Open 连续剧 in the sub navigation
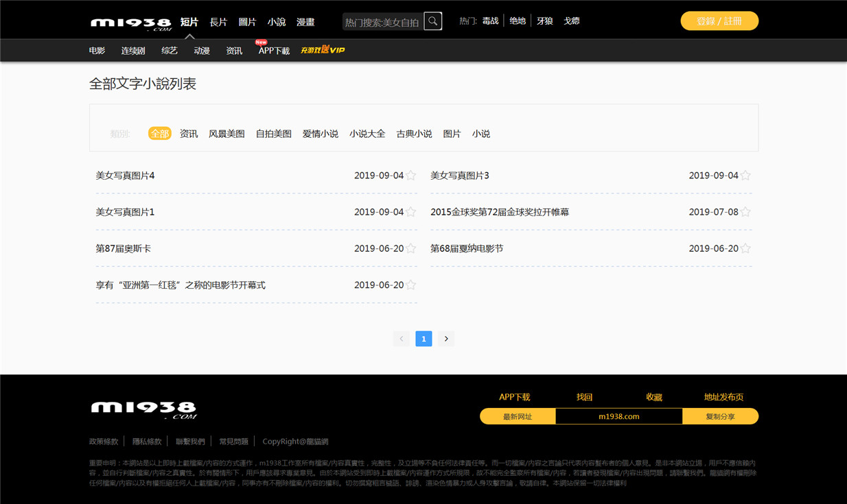This screenshot has width=847, height=504. pos(133,51)
